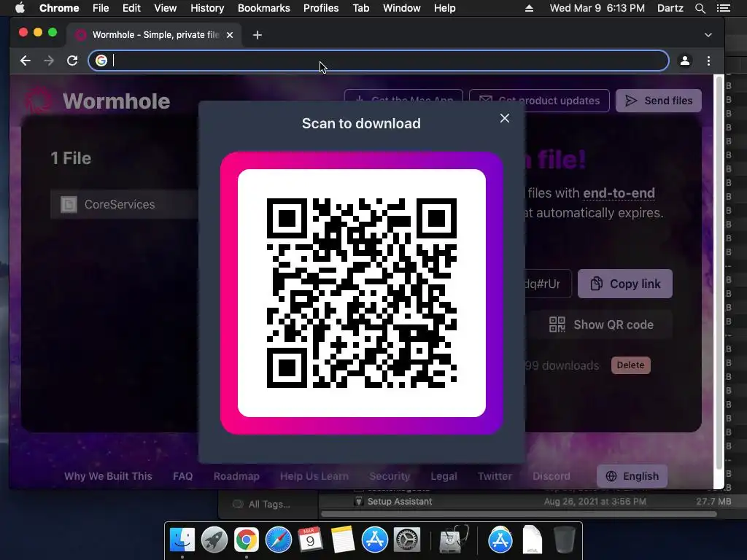Open the Twitter footer link

(495, 476)
